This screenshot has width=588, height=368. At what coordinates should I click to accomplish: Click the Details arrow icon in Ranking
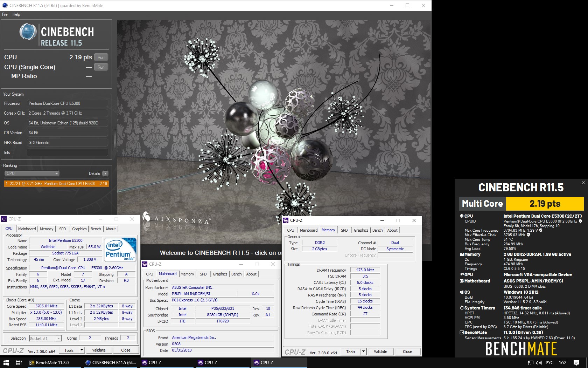pos(105,173)
